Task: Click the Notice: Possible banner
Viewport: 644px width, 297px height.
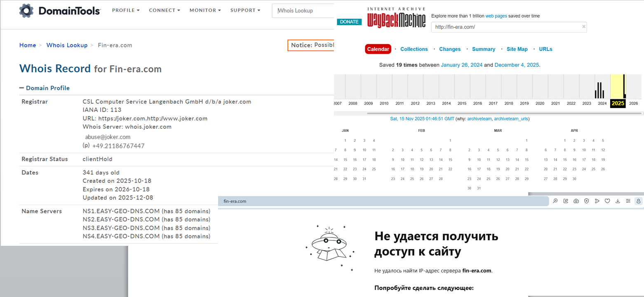Action: coord(311,45)
